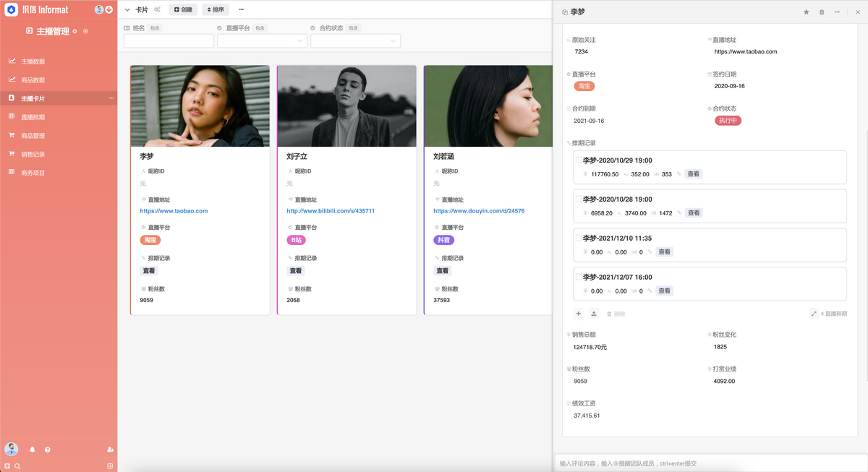Open 商务项目 in the sidebar
Image resolution: width=868 pixels, height=472 pixels.
pos(59,173)
